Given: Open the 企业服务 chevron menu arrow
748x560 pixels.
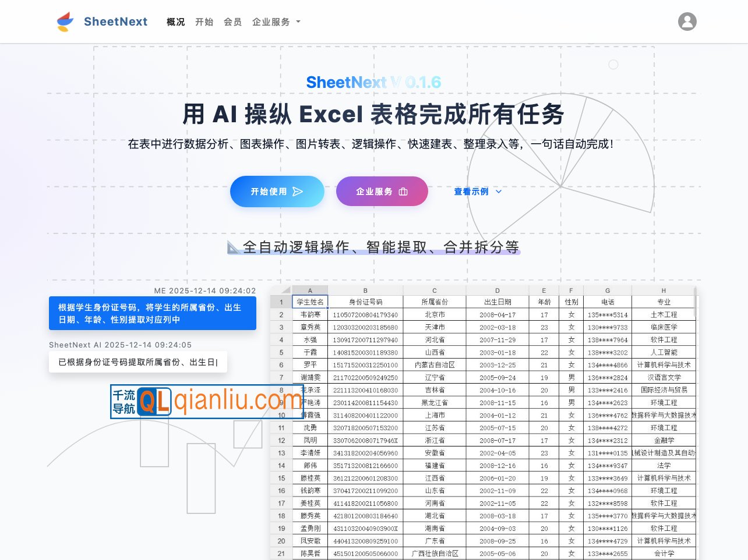Looking at the screenshot, I should [297, 22].
